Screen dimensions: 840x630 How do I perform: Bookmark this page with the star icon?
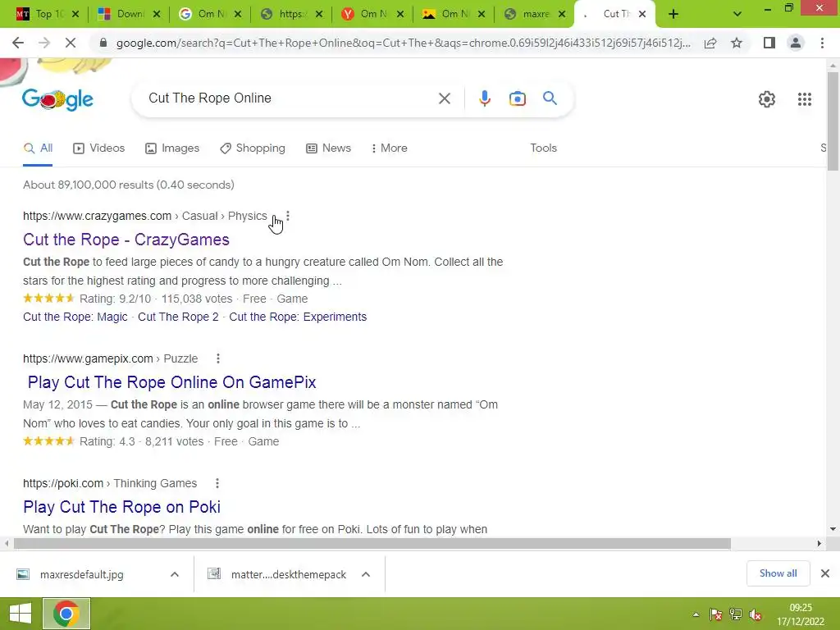[x=737, y=43]
